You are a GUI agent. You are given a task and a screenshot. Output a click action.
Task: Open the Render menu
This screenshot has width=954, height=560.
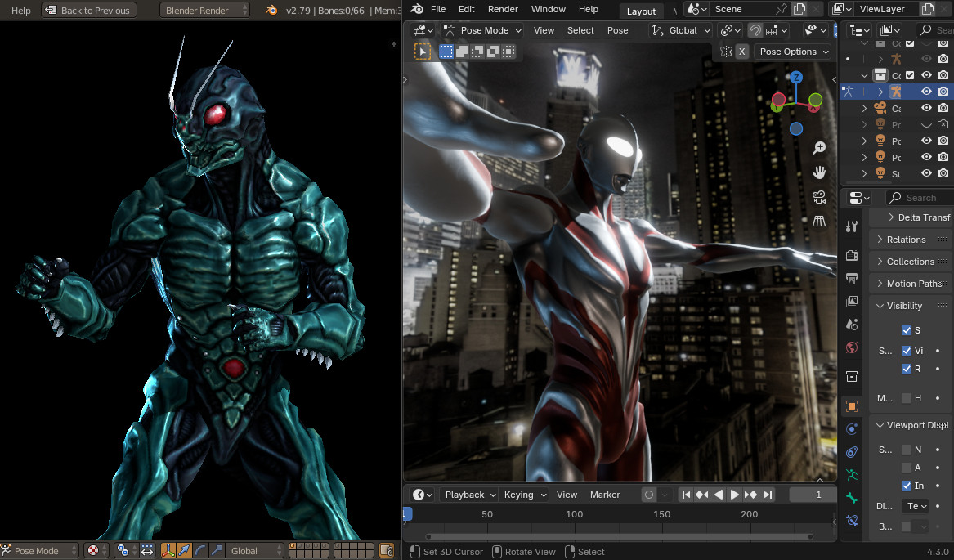[x=504, y=9]
